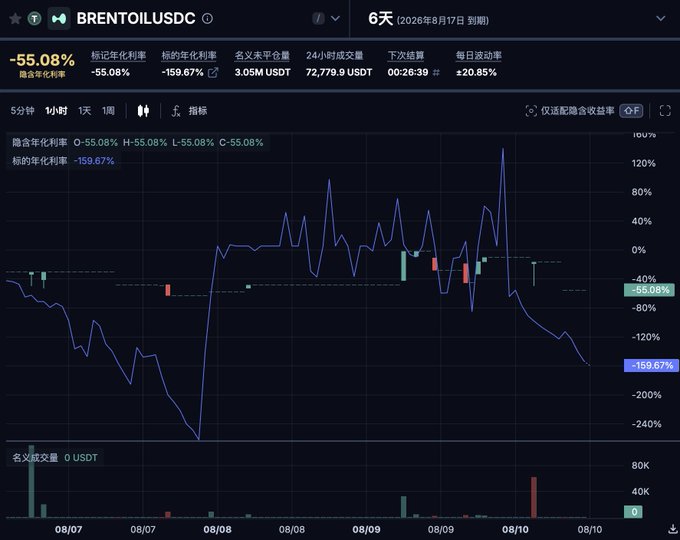Select the 1天 timeframe
This screenshot has width=680, height=540.
(85, 111)
